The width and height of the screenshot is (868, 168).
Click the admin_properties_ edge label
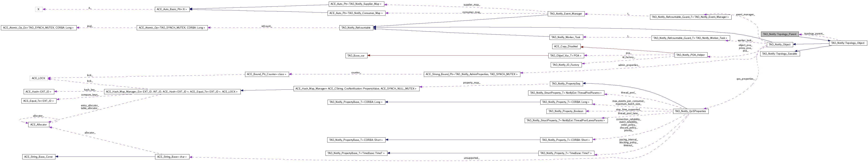pyautogui.click(x=629, y=65)
